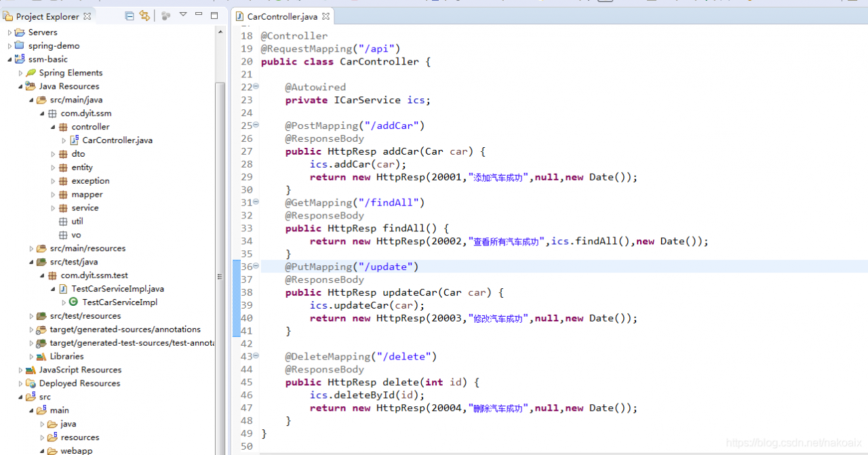Select the Project Explorer tab
The image size is (868, 455).
[x=47, y=16]
